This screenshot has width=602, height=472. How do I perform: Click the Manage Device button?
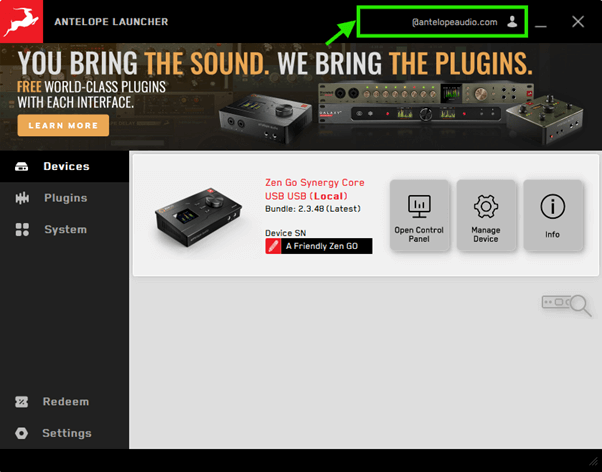(486, 215)
